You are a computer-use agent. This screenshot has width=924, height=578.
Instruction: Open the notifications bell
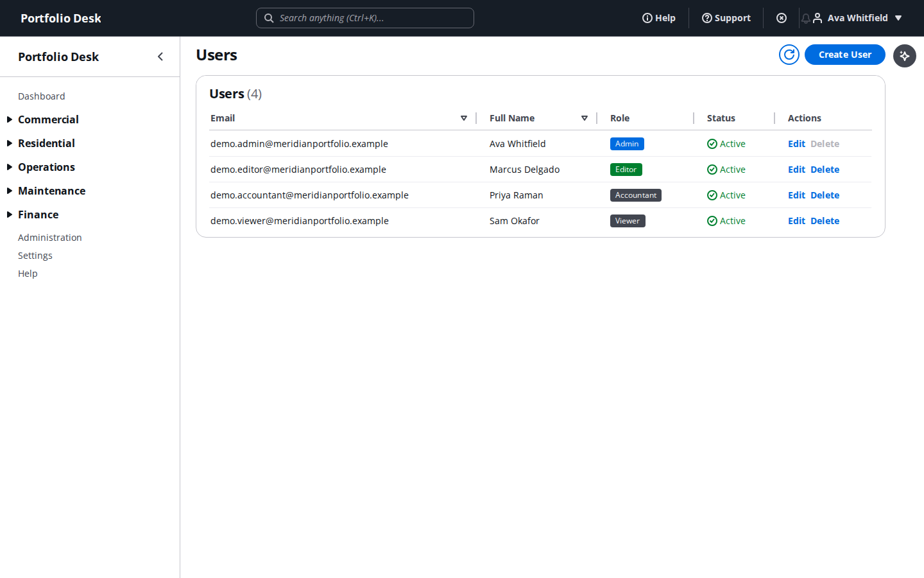click(x=805, y=19)
